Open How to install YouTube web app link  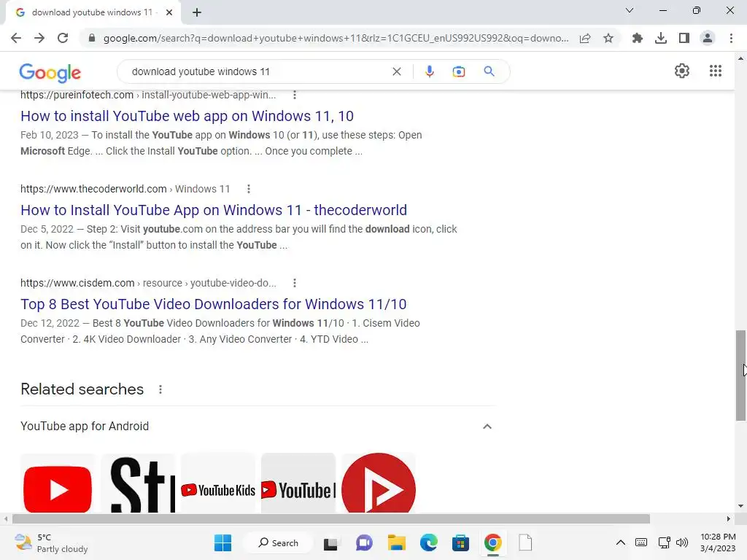(x=187, y=116)
